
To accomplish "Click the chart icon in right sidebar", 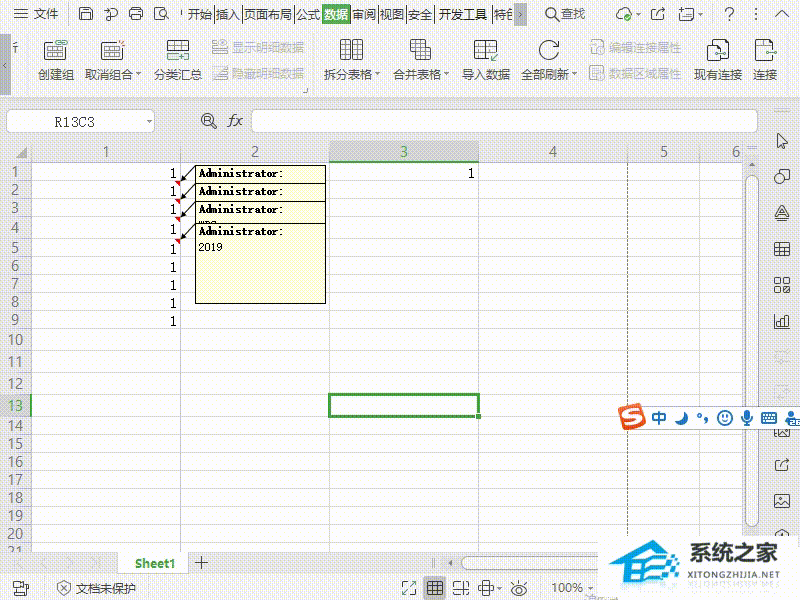I will tap(782, 321).
